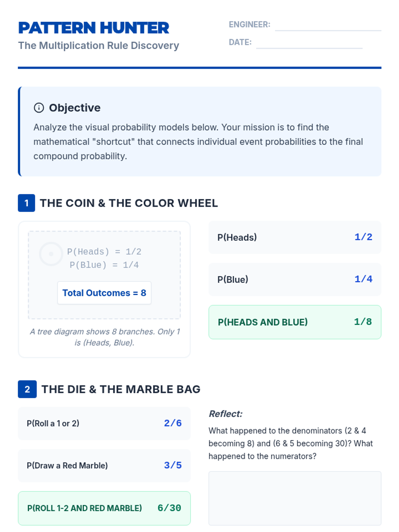This screenshot has width=399, height=532.
Task: Click THE DIE & THE MARBLE BAG heading
Action: [x=121, y=389]
